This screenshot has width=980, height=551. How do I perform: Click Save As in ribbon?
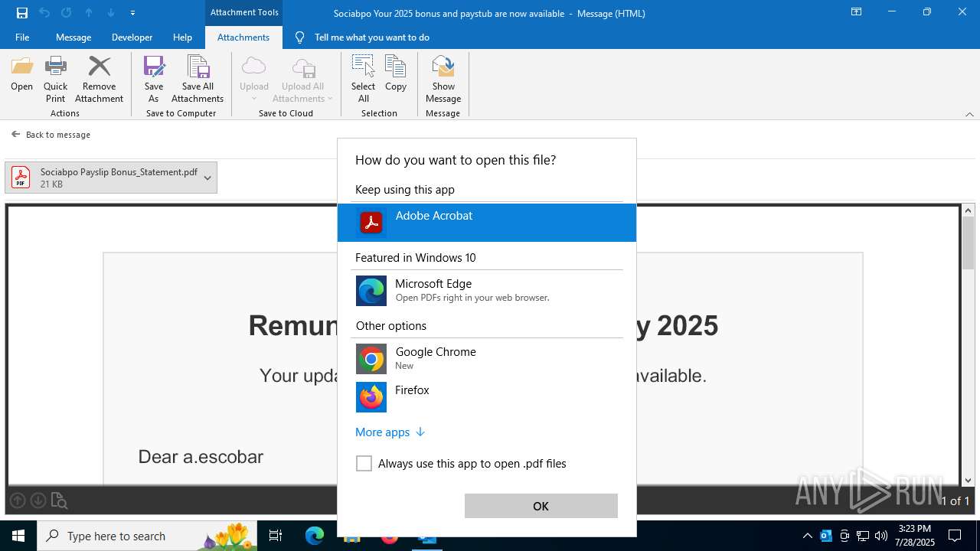154,80
